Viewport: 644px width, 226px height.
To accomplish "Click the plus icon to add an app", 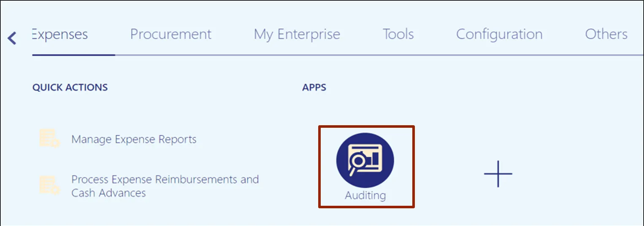I will [x=498, y=174].
